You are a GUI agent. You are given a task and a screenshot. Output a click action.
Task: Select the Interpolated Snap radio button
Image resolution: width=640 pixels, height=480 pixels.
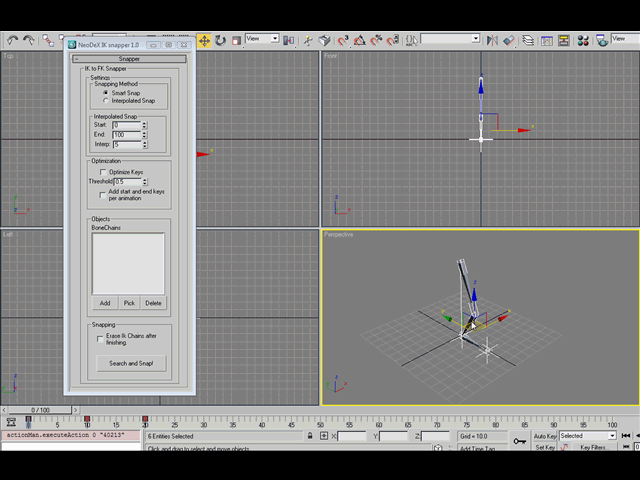[106, 100]
